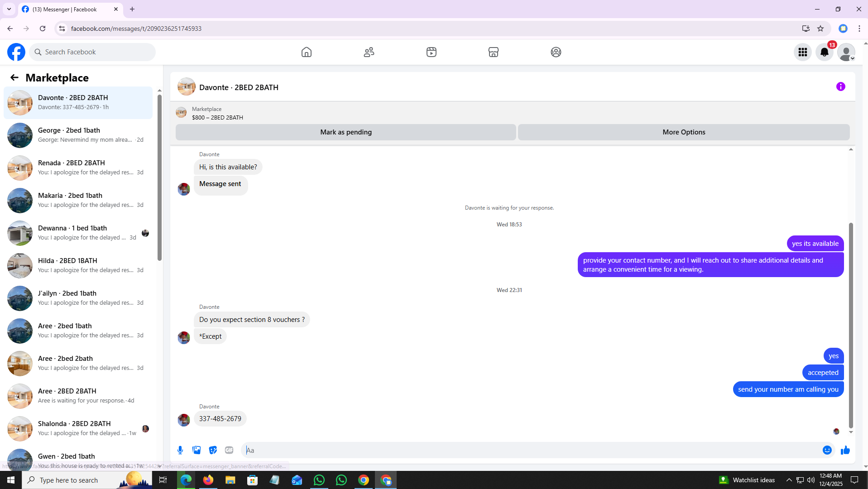Screen dimensions: 868x489
Task: Open conversation information purple icon
Action: [x=841, y=86]
